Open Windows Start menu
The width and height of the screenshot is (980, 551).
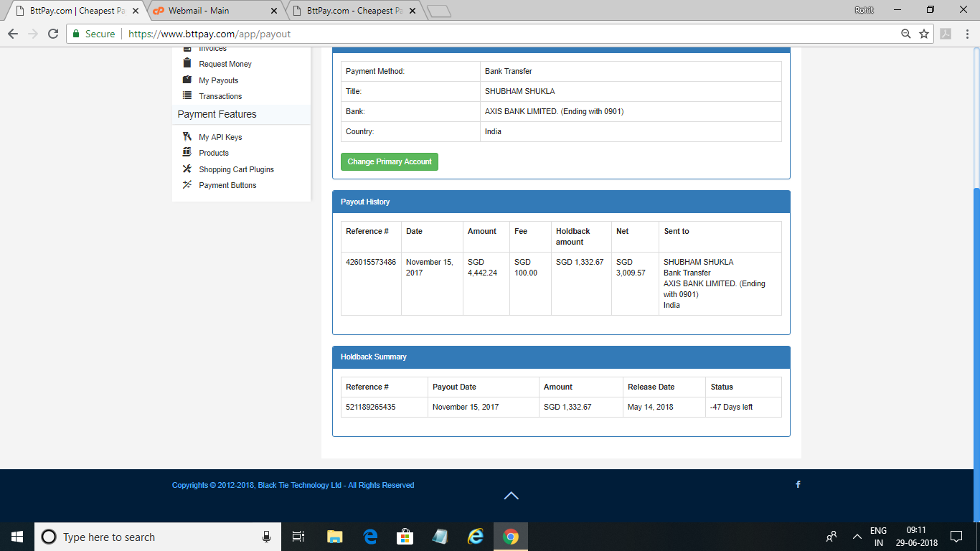tap(17, 537)
